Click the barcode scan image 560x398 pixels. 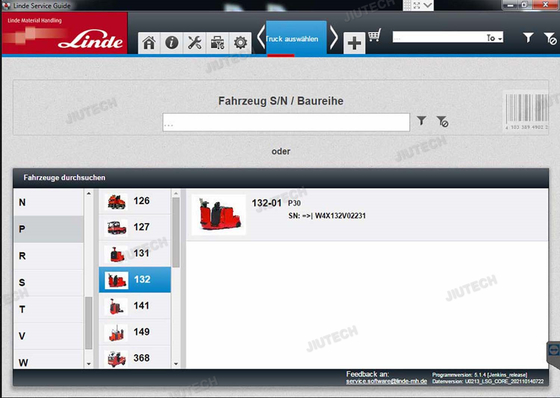526,110
